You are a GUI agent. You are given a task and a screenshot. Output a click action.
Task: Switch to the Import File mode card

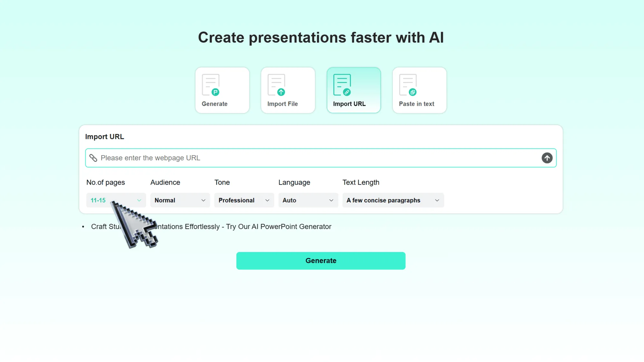tap(288, 90)
